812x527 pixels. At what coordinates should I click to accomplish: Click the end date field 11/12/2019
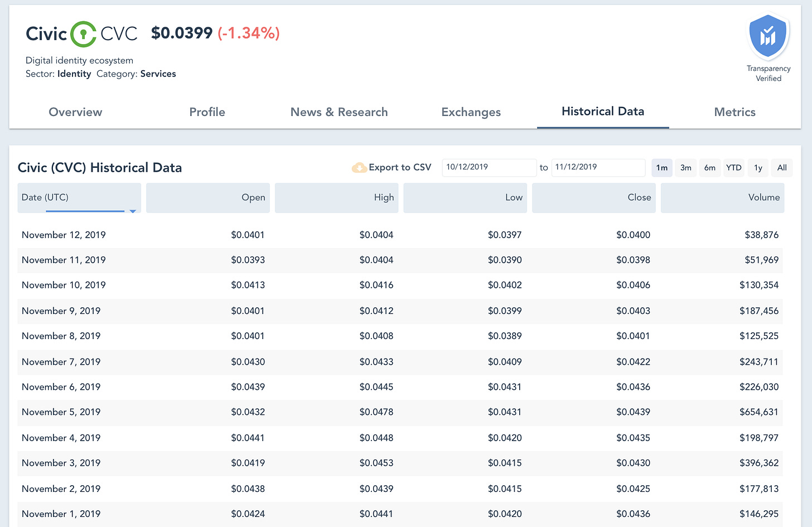(597, 167)
